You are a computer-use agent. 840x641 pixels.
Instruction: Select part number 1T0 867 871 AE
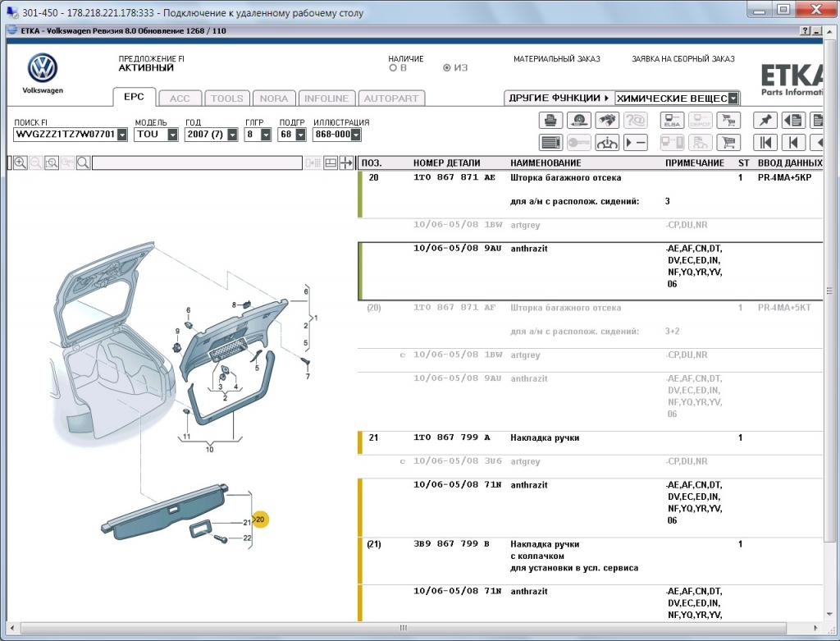[454, 177]
